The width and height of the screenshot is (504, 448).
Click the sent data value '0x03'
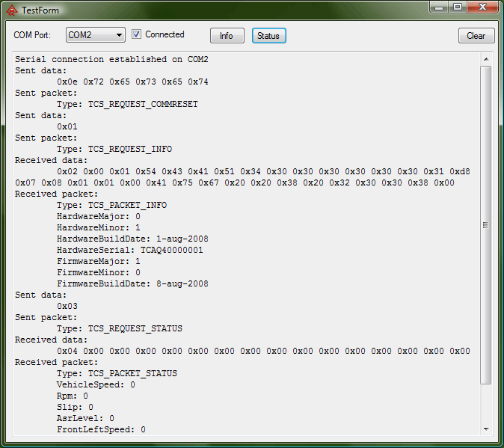(67, 307)
